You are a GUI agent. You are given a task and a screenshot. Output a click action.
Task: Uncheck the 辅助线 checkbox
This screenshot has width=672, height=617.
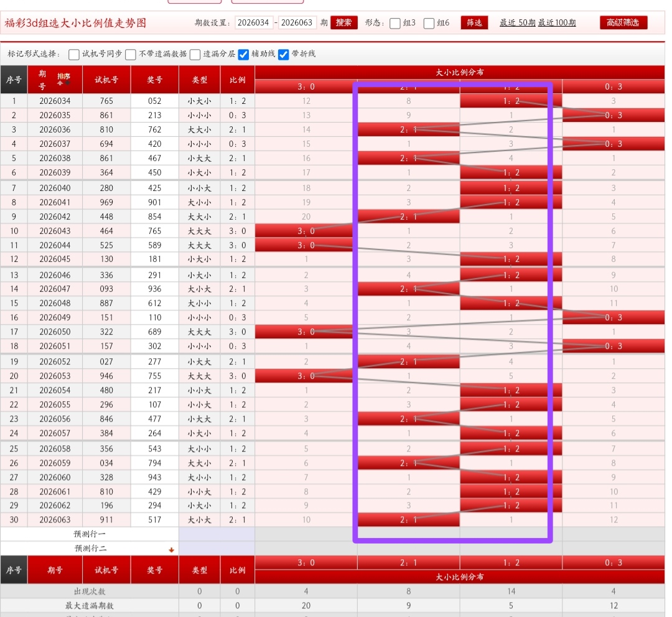[244, 55]
